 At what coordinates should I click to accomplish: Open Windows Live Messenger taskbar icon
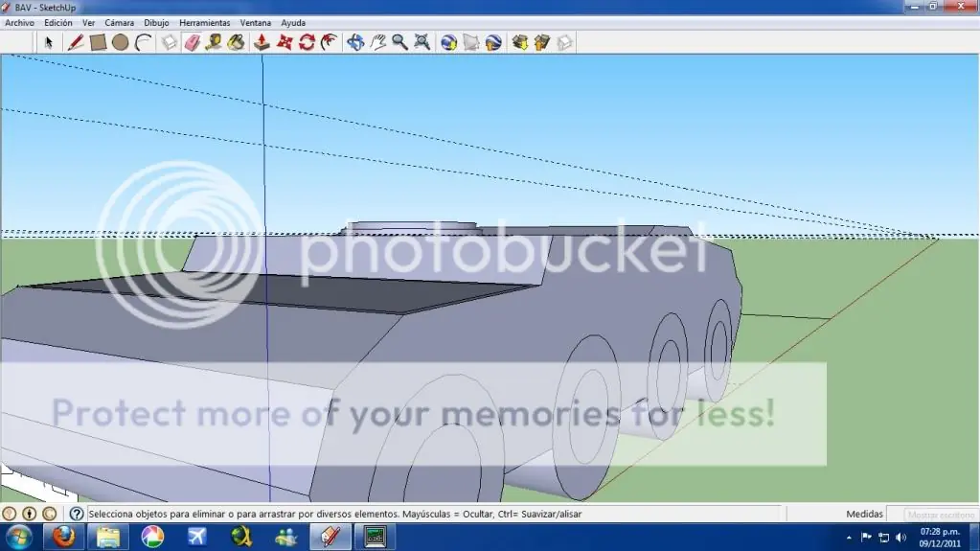[286, 537]
